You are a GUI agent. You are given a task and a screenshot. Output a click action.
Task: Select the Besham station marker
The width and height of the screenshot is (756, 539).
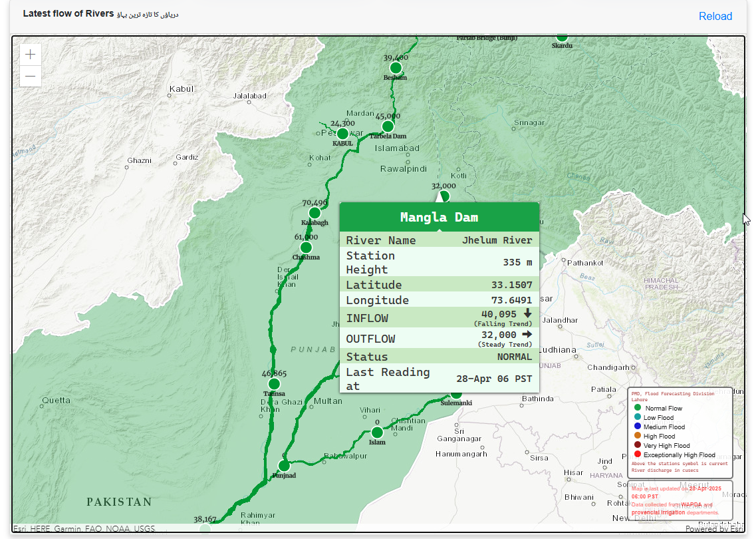tap(396, 68)
